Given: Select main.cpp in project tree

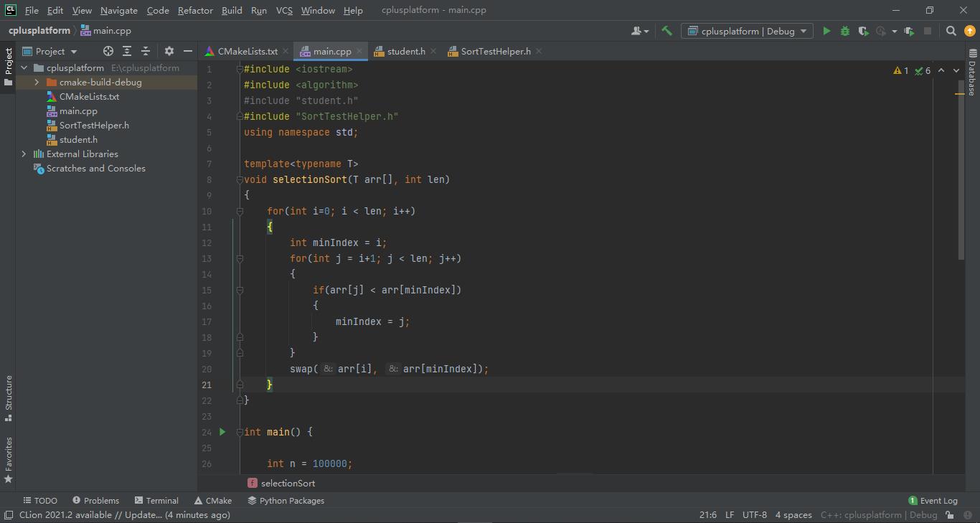Looking at the screenshot, I should tap(78, 110).
